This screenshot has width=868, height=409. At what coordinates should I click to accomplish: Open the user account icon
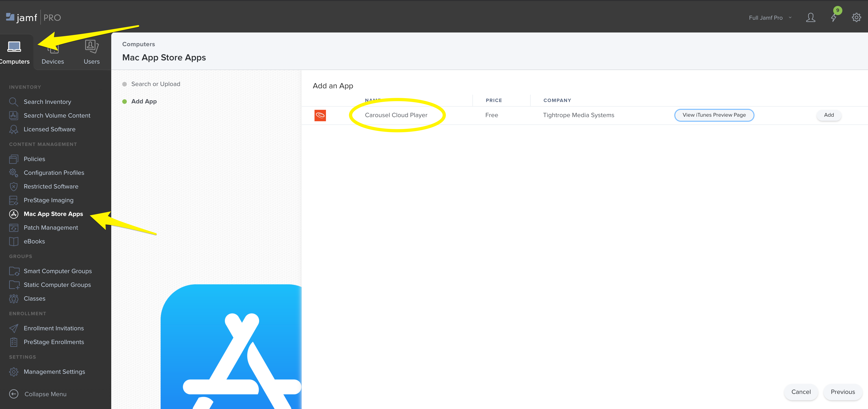[x=810, y=18]
